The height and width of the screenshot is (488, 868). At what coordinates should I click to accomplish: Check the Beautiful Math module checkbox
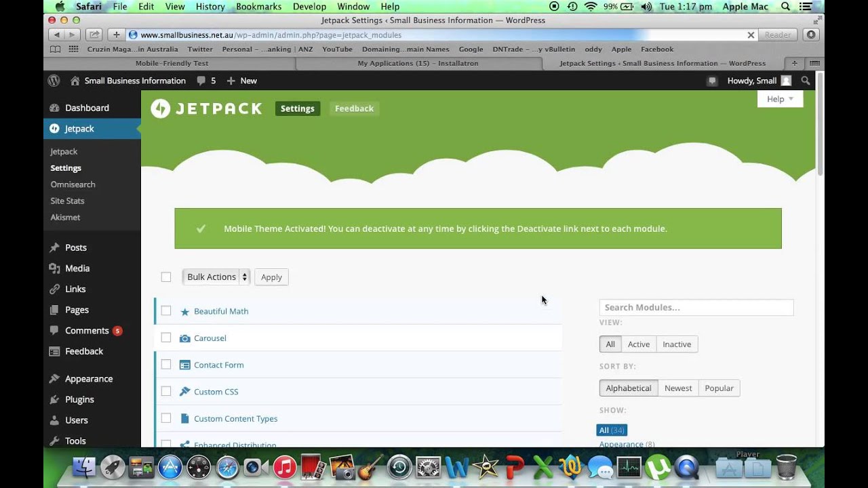pyautogui.click(x=166, y=310)
